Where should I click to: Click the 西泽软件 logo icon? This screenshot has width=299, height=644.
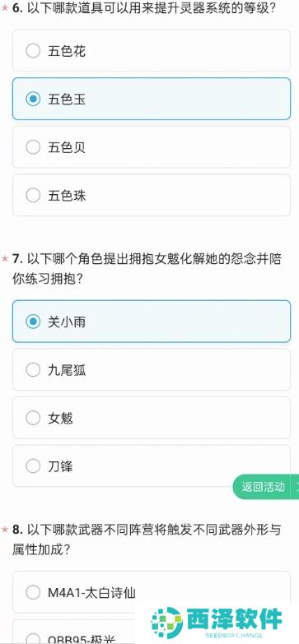(x=167, y=623)
